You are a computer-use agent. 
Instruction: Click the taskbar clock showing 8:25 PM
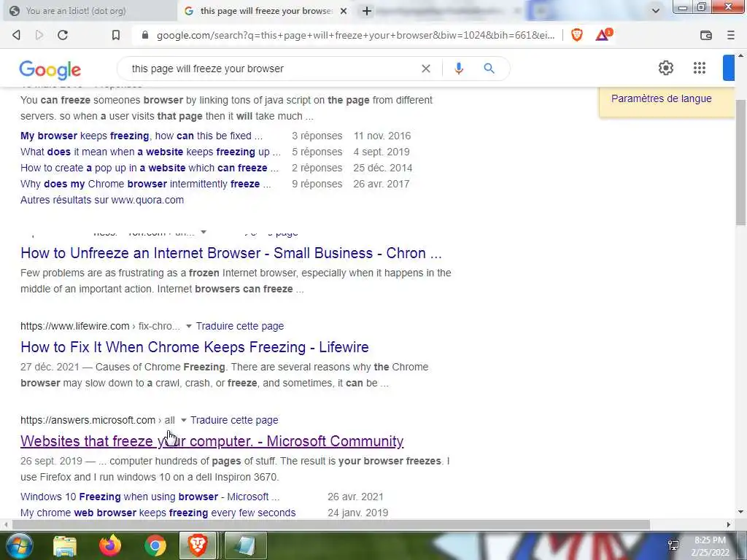[710, 545]
